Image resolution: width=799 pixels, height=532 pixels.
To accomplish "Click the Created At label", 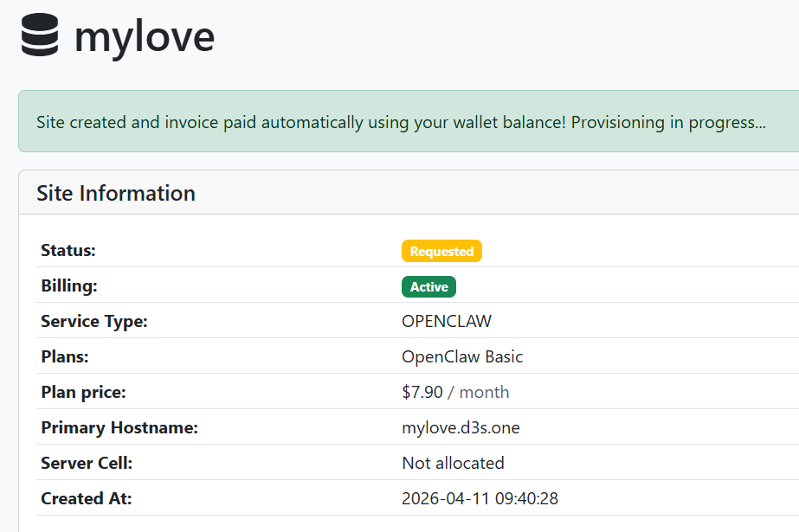I will click(x=86, y=498).
